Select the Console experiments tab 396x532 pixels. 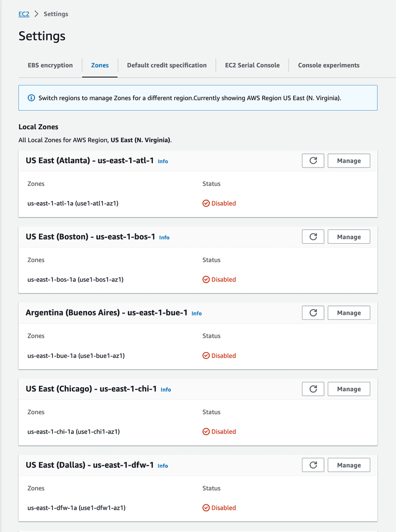329,65
